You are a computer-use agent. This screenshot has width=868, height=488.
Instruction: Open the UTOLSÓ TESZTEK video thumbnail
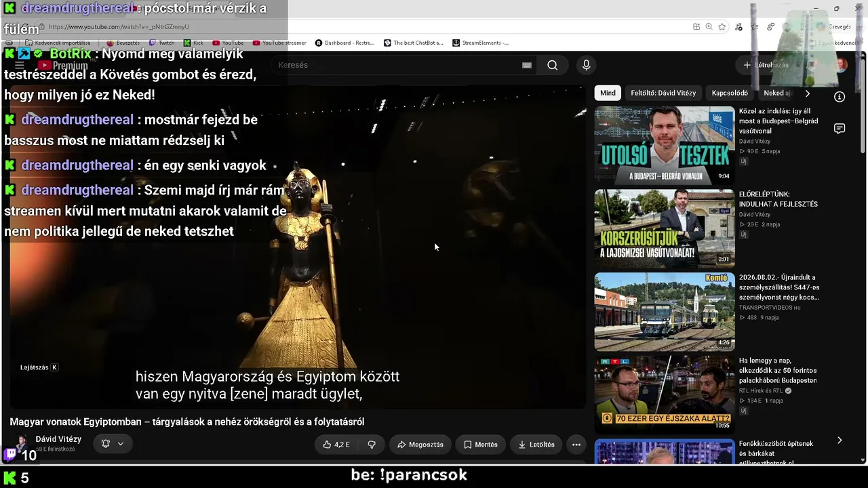pos(665,144)
